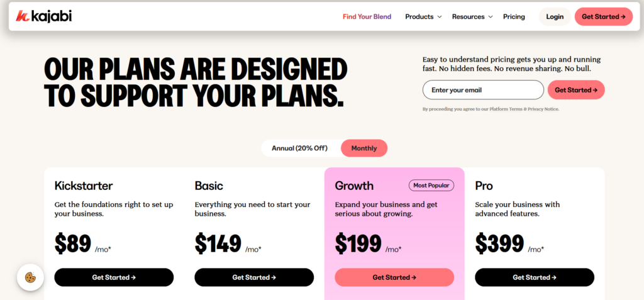Click into the email input field
Image resolution: width=644 pixels, height=300 pixels.
tap(482, 90)
